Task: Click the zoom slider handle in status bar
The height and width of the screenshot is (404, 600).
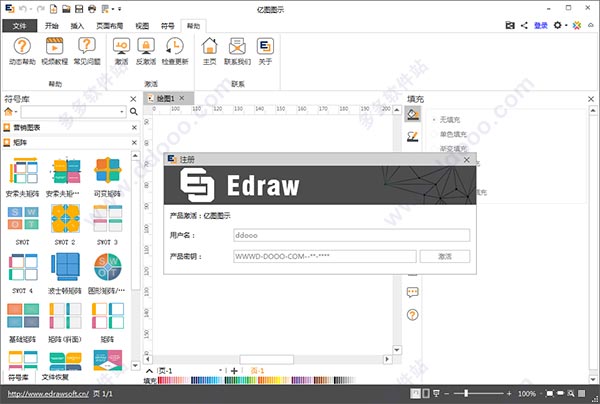Action: 466,393
